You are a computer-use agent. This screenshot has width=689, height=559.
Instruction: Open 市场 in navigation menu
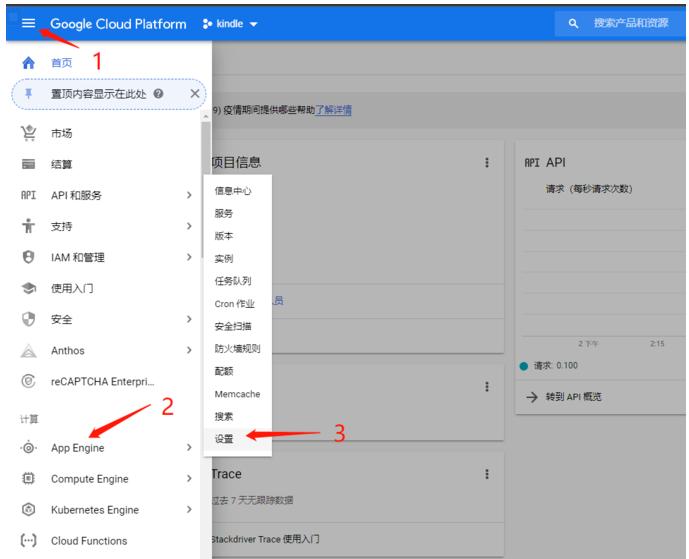pos(62,133)
